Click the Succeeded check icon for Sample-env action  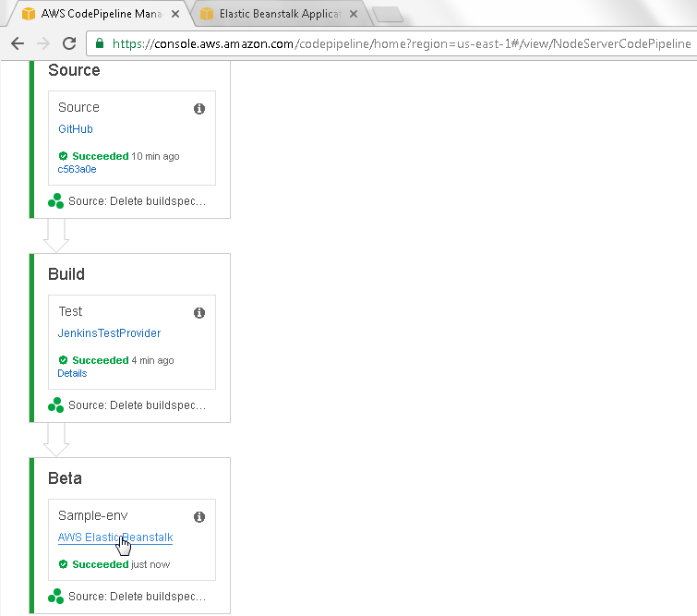tap(63, 564)
